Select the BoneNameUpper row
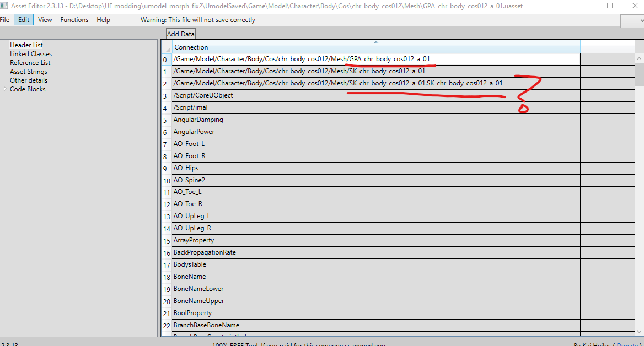The height and width of the screenshot is (346, 644). tap(376, 301)
